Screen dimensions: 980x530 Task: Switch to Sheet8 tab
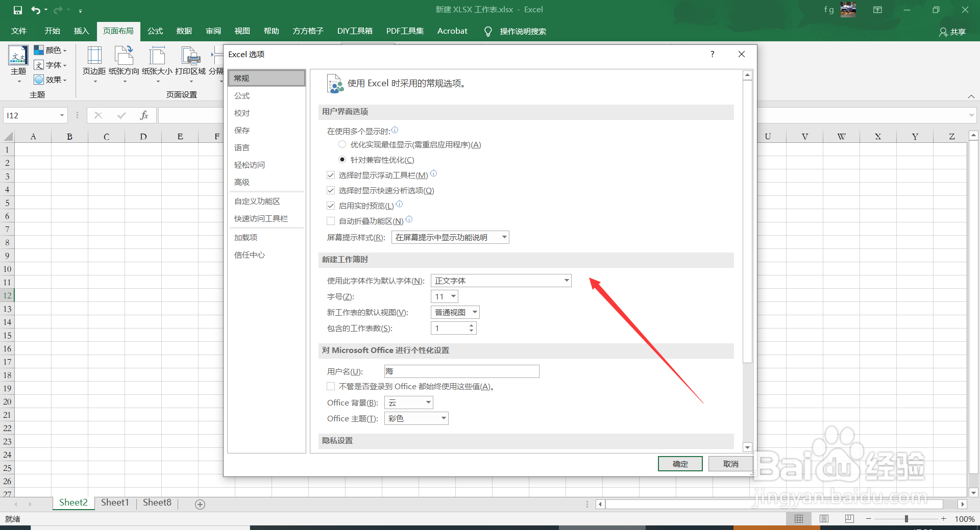[x=157, y=502]
